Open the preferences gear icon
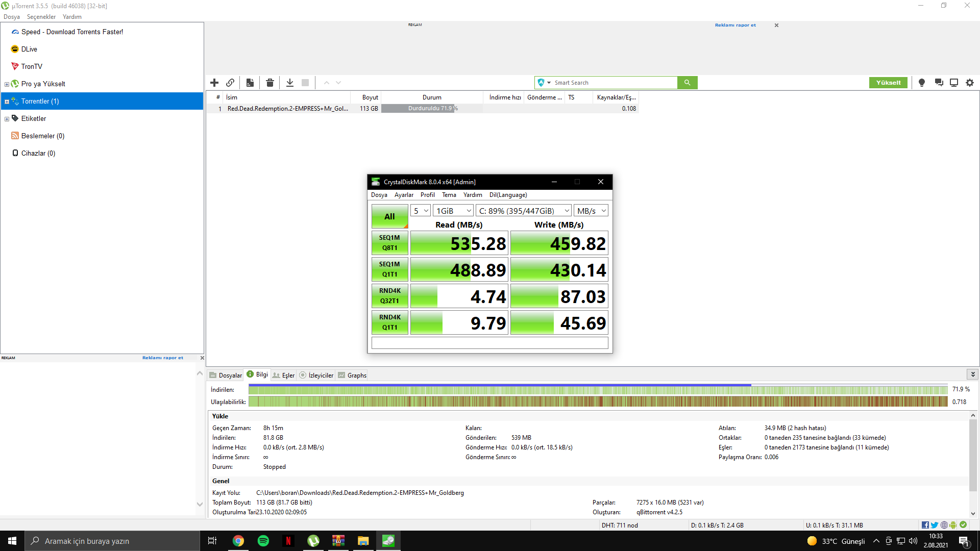Screen dimensions: 980x551 pyautogui.click(x=970, y=83)
